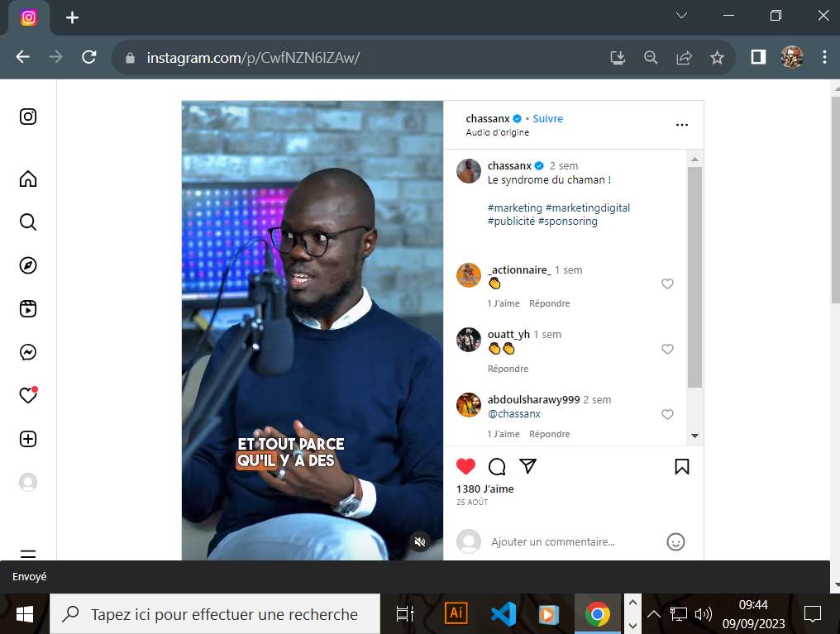Open Reels from the sidebar
The image size is (840, 634).
pyautogui.click(x=28, y=309)
